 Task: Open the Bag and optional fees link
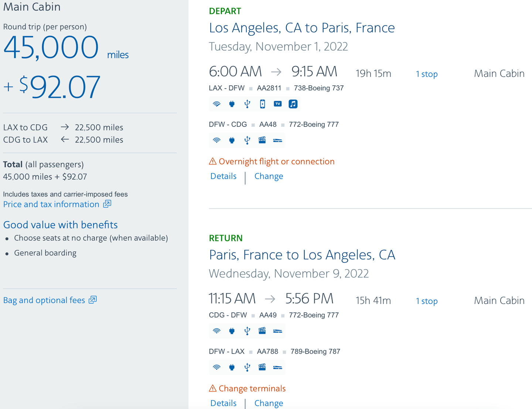tap(44, 300)
